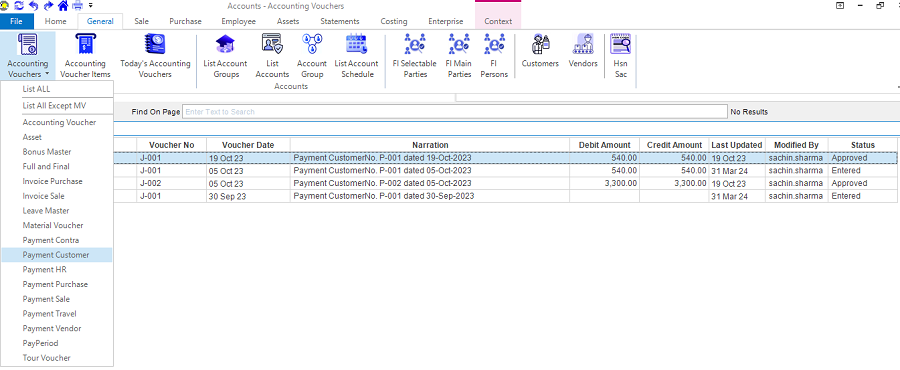This screenshot has width=900, height=370.
Task: Select Payment Sale menu item
Action: [x=57, y=299]
